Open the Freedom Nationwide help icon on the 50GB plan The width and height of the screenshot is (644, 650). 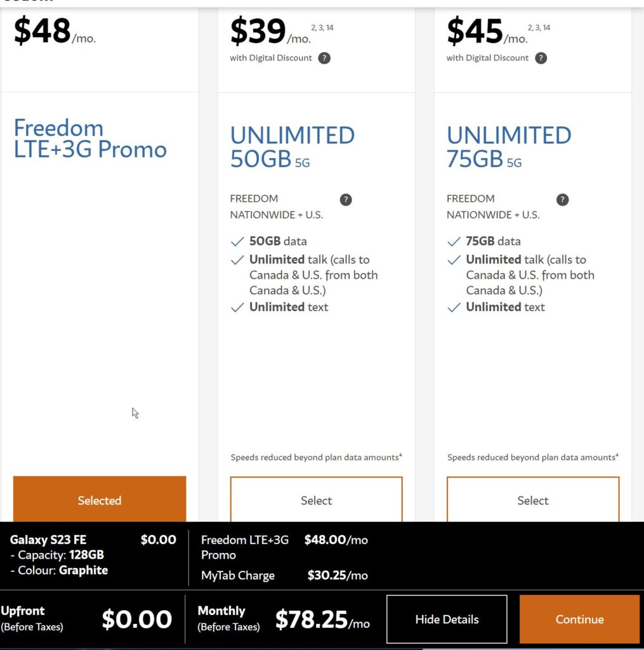[x=346, y=200]
